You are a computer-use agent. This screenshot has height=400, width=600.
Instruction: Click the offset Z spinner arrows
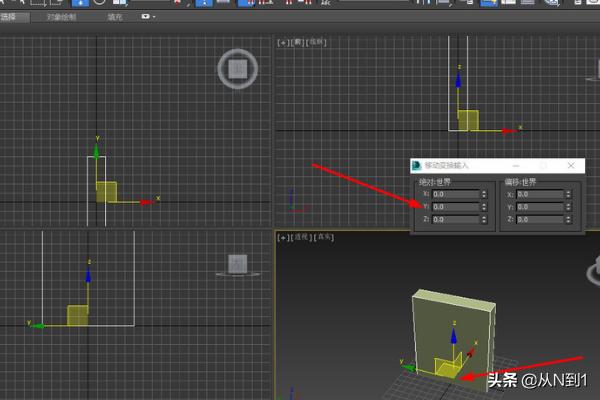[x=569, y=220]
